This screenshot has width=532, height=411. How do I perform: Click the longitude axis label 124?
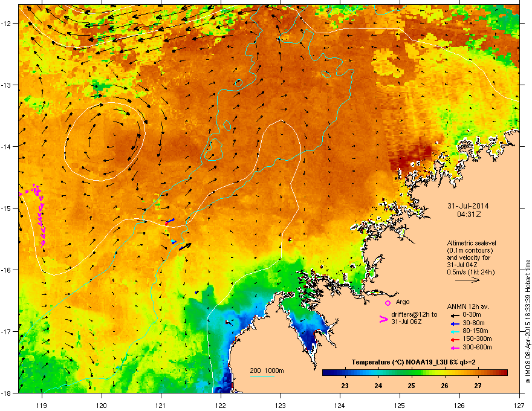coord(340,405)
